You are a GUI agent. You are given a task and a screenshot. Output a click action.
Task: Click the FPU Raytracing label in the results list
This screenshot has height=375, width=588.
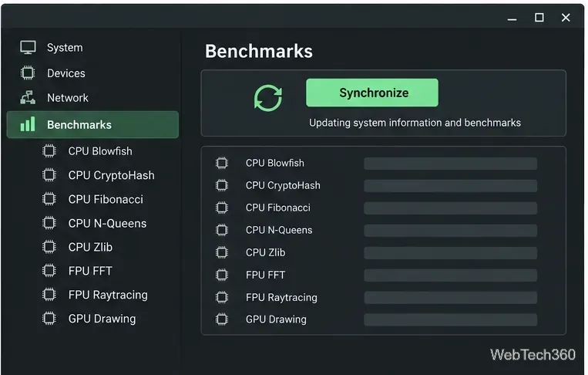[281, 297]
